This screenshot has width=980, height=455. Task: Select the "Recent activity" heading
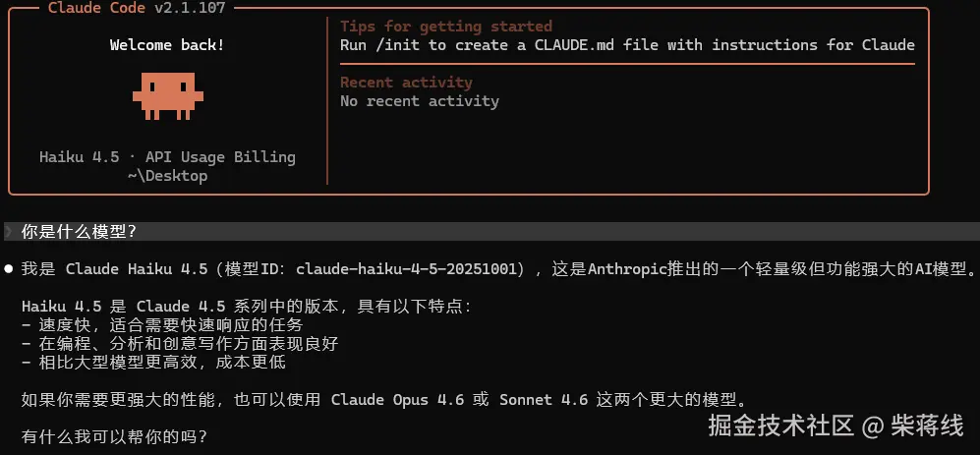click(406, 83)
